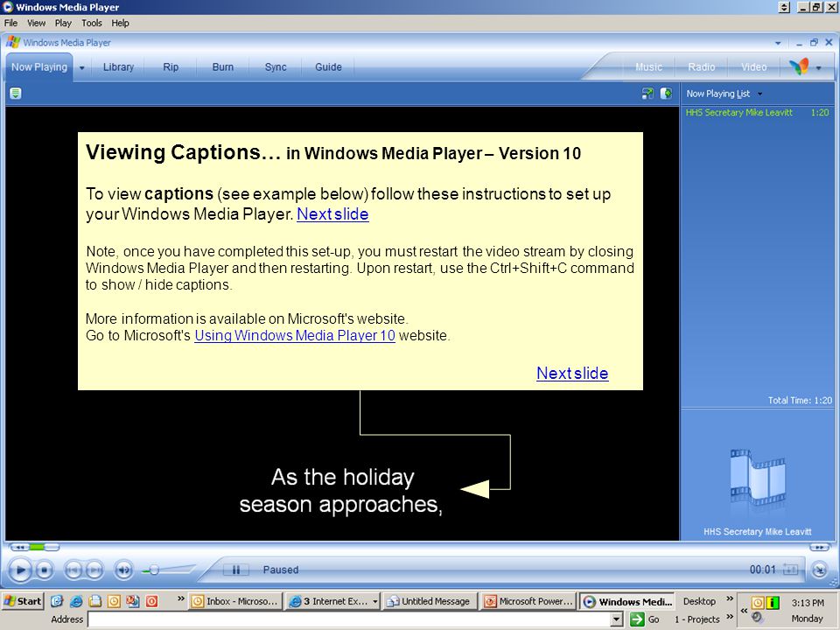Expand the 3 Internet Explorer taskbar group

coord(332,602)
